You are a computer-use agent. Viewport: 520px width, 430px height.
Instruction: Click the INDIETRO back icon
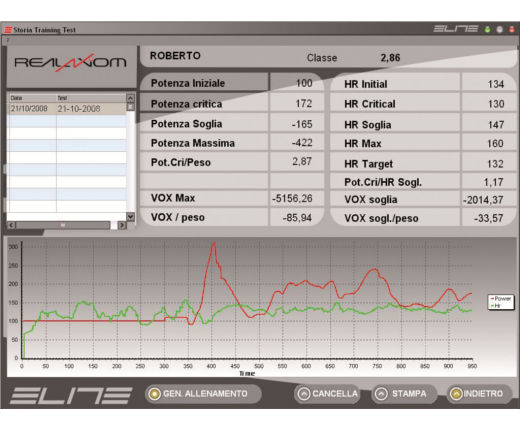point(456,394)
